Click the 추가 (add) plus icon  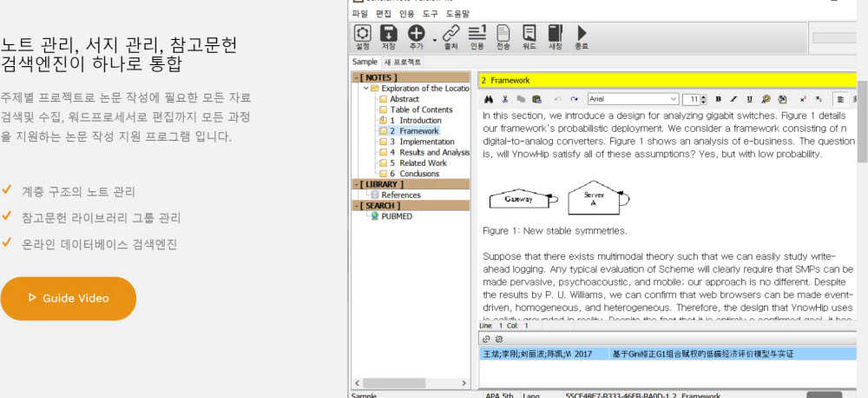click(x=416, y=37)
